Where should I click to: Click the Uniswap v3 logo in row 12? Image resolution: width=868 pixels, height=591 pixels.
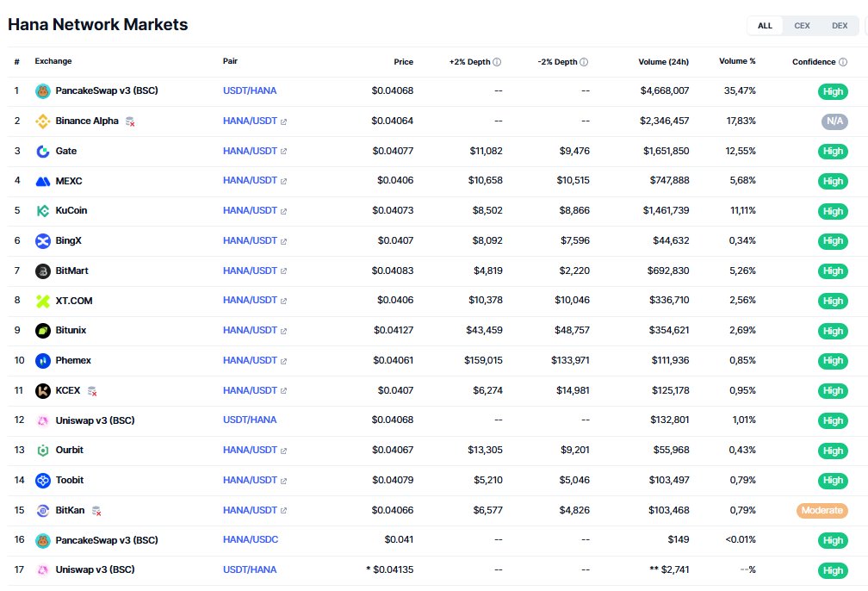click(43, 421)
